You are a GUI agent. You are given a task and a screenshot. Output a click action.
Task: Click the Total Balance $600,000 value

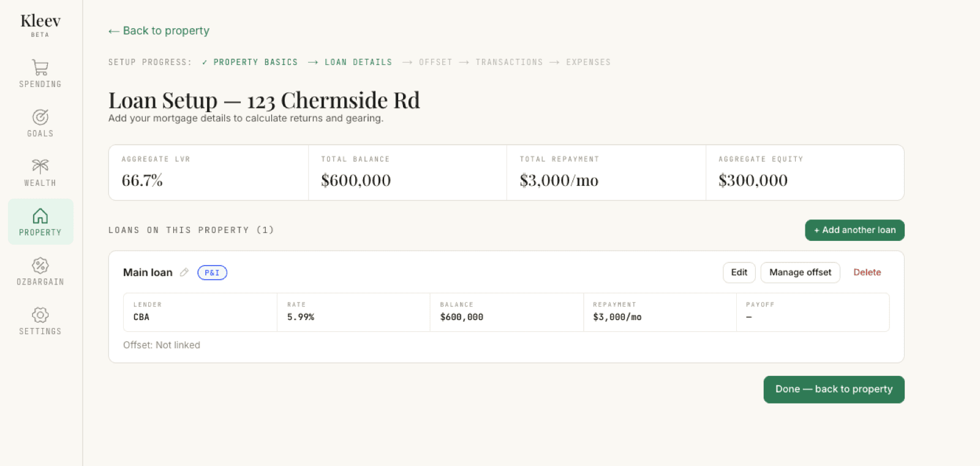coord(356,180)
